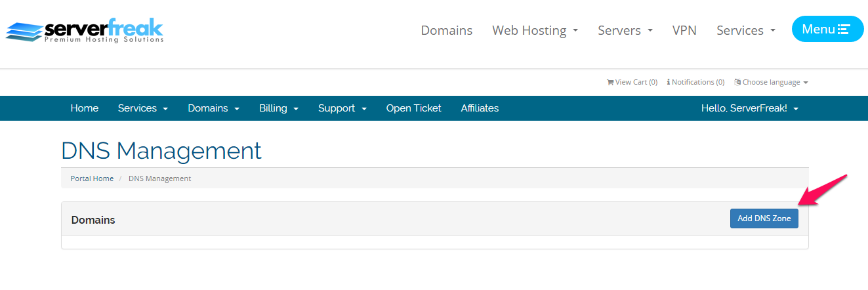Follow the Portal Home breadcrumb link
The width and height of the screenshot is (868, 290).
click(x=92, y=178)
